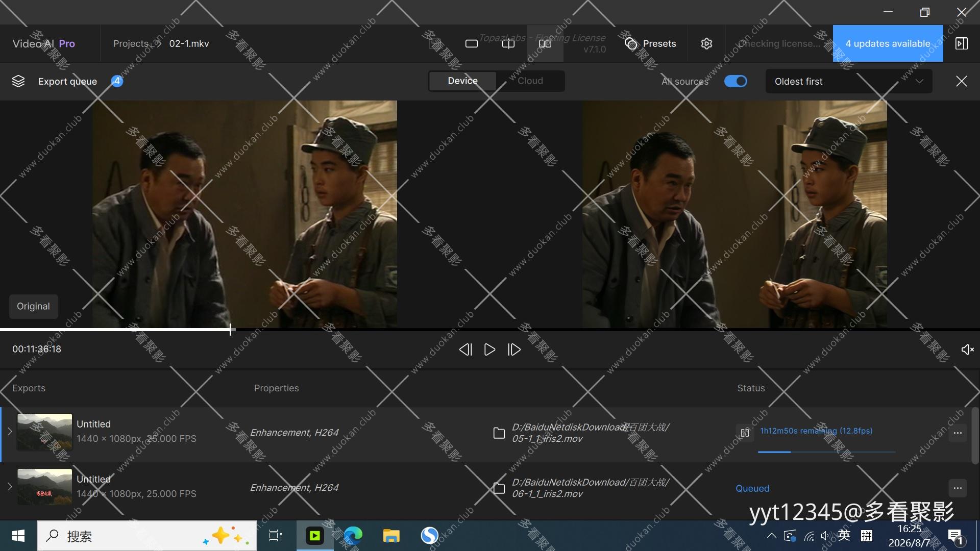Expand the 05-1_1_iris2.mov export row
980x551 pixels.
click(10, 432)
